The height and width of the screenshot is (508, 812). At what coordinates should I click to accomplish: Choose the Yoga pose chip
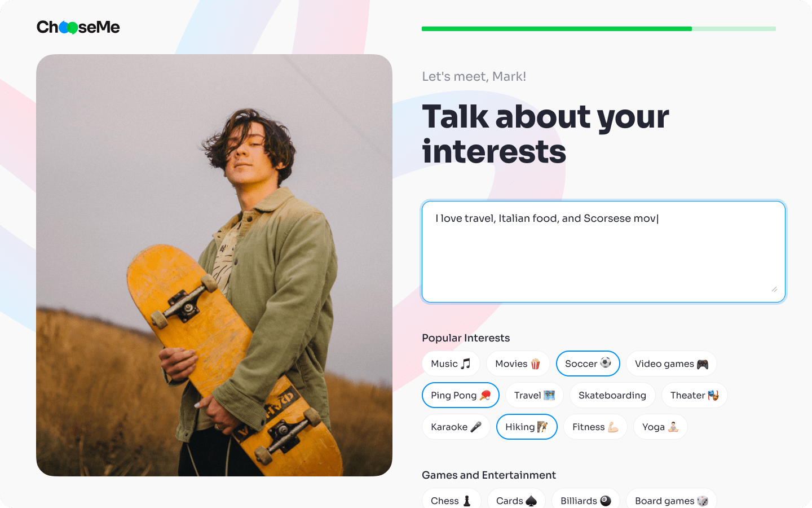tap(660, 427)
